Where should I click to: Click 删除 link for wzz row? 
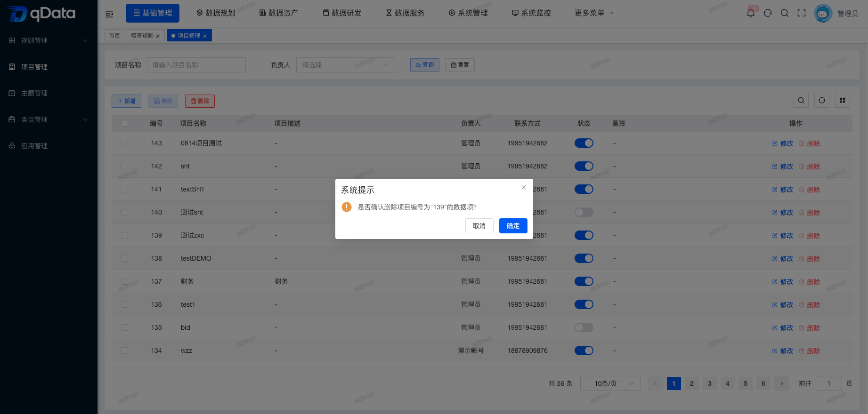810,351
